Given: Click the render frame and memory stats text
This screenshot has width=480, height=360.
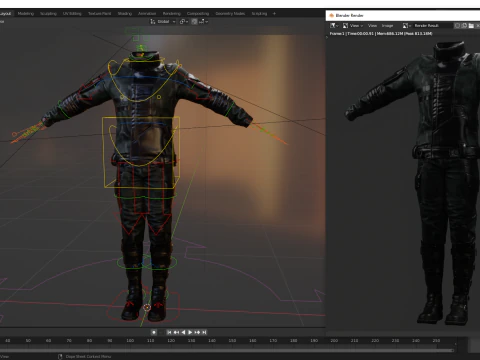Looking at the screenshot, I should [x=381, y=34].
